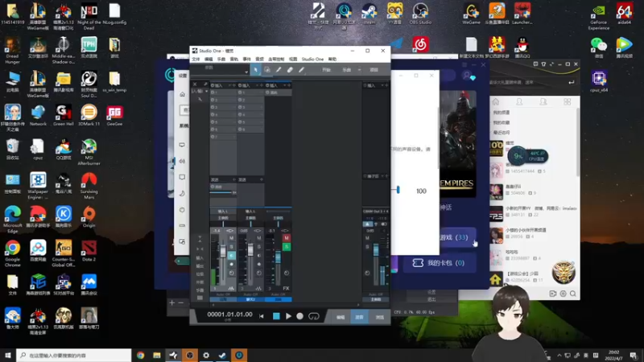Open the 乐曲 dropdown arrow in Studio One toolbar
Image resolution: width=644 pixels, height=362 pixels.
point(359,70)
